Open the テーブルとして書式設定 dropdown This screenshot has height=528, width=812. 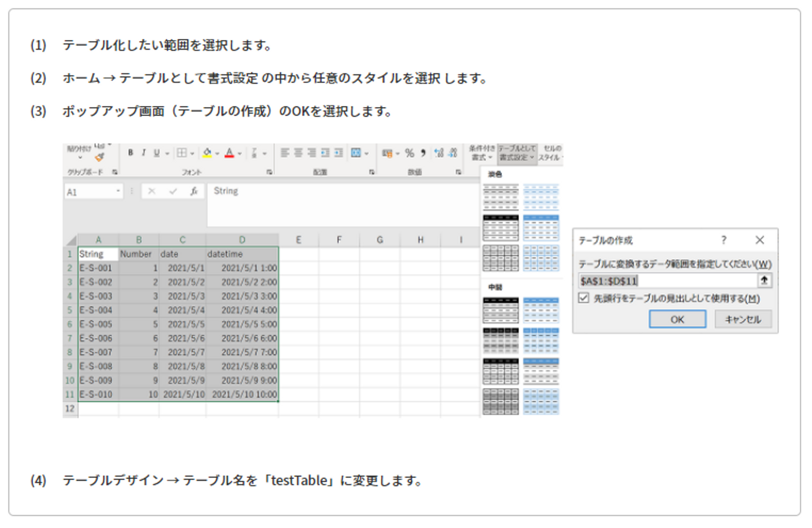(x=517, y=153)
